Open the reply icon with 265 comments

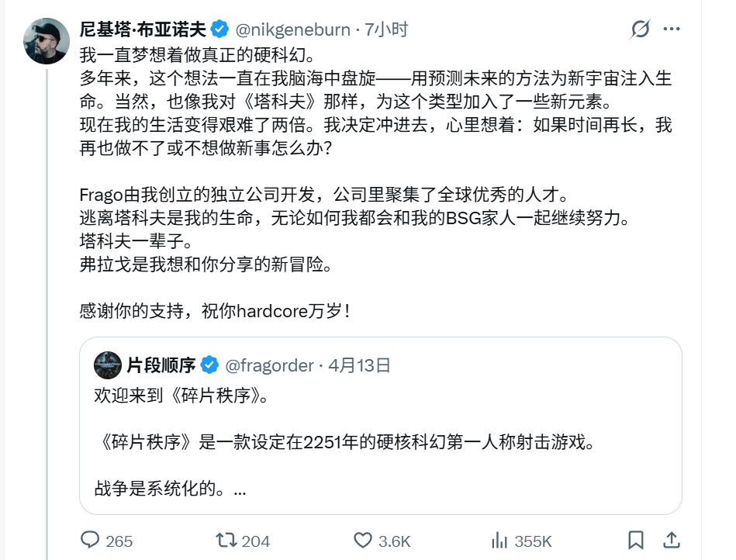91,540
